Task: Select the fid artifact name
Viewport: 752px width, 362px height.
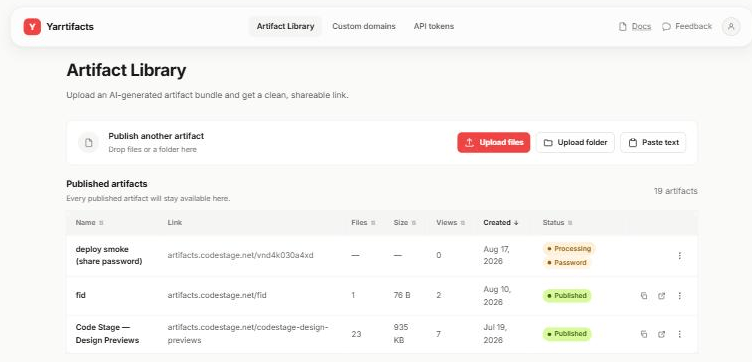Action: 81,295
